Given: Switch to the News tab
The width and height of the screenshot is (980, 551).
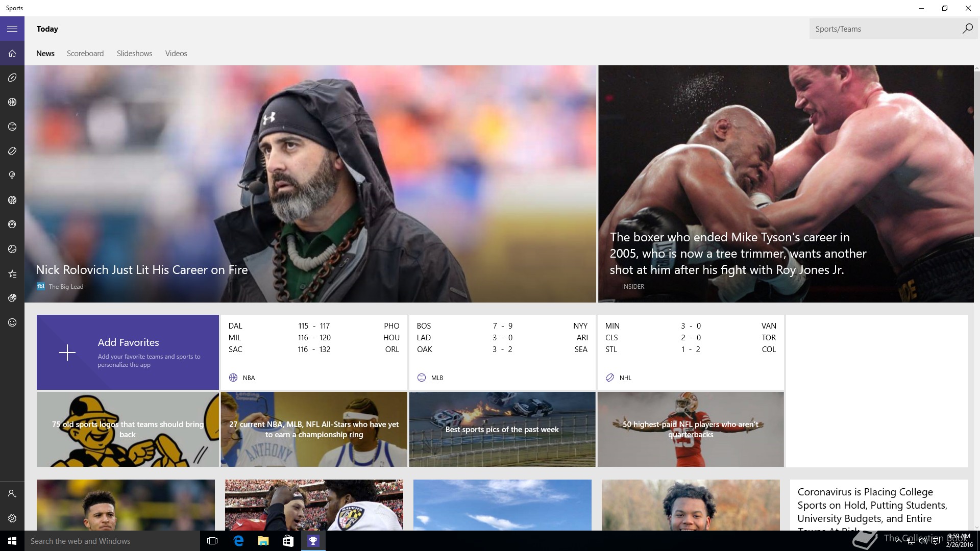Looking at the screenshot, I should pos(45,54).
